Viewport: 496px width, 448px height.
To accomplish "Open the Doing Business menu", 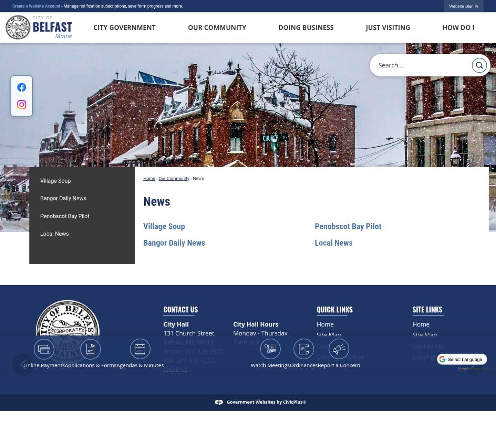I will (x=306, y=28).
